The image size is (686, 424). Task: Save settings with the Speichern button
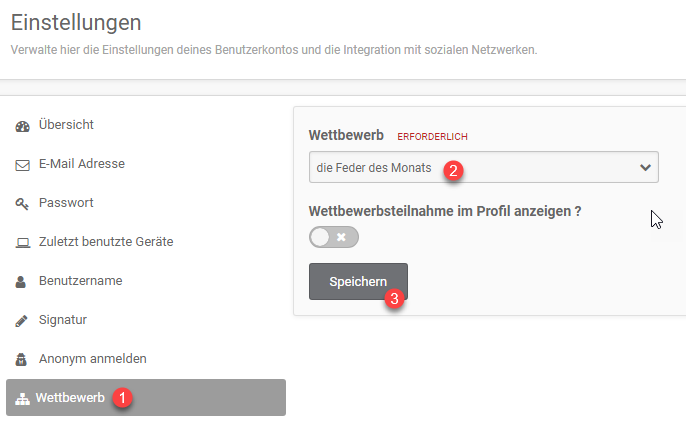(x=358, y=281)
